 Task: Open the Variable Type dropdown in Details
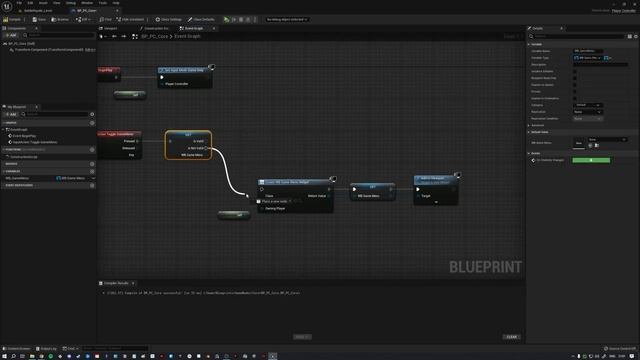pyautogui.click(x=588, y=58)
